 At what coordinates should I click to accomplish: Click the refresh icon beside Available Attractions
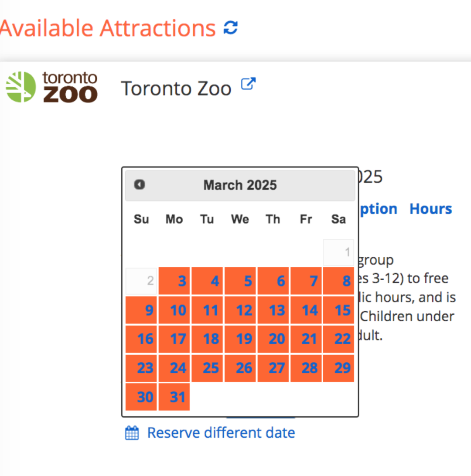[x=231, y=28]
